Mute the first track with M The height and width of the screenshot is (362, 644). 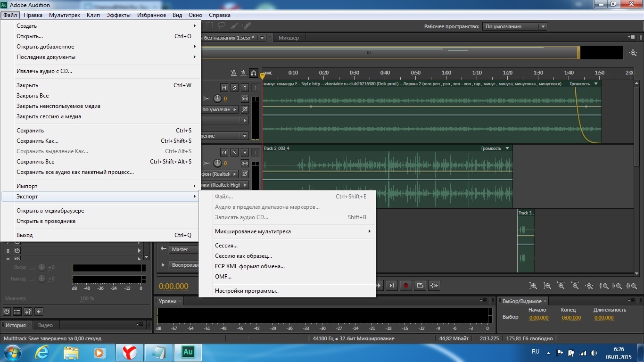tap(224, 88)
